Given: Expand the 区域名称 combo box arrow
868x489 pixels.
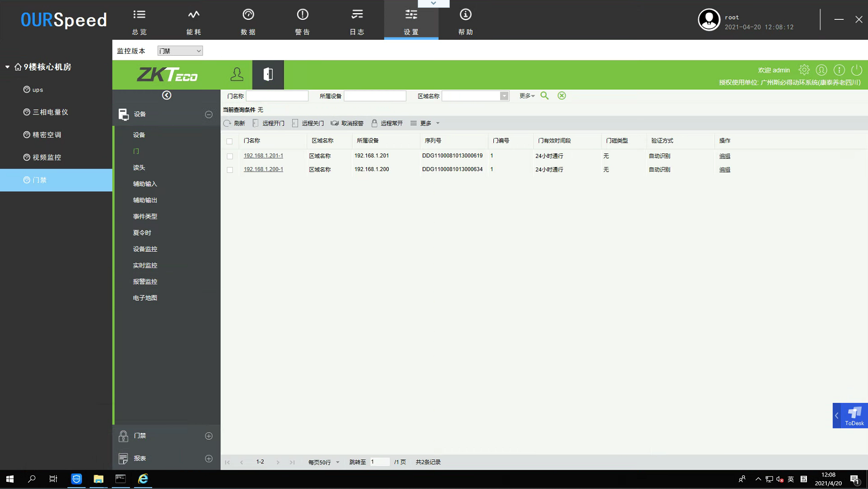Looking at the screenshot, I should coord(504,96).
